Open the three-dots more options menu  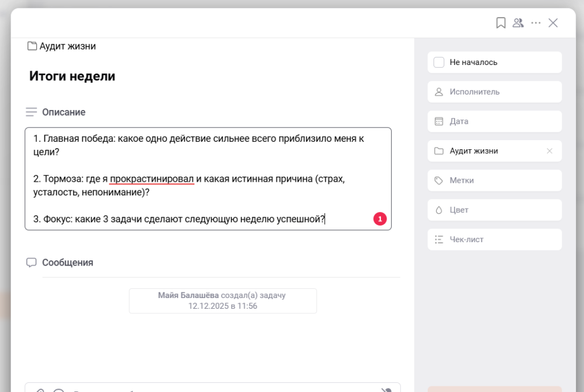click(536, 23)
